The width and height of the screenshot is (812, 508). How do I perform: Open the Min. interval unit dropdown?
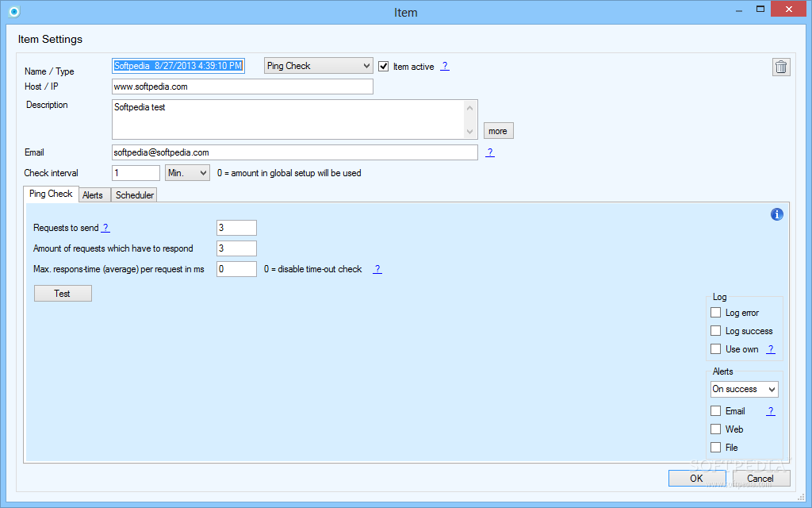tap(187, 172)
